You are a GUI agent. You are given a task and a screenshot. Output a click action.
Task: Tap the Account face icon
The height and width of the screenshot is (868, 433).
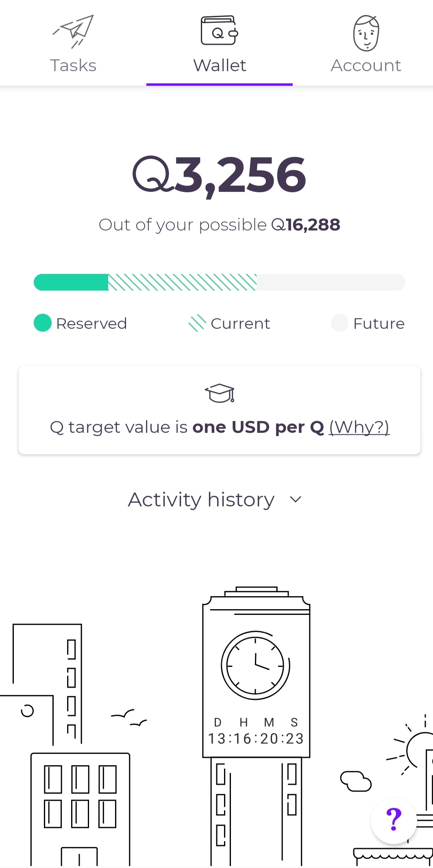[x=366, y=33]
